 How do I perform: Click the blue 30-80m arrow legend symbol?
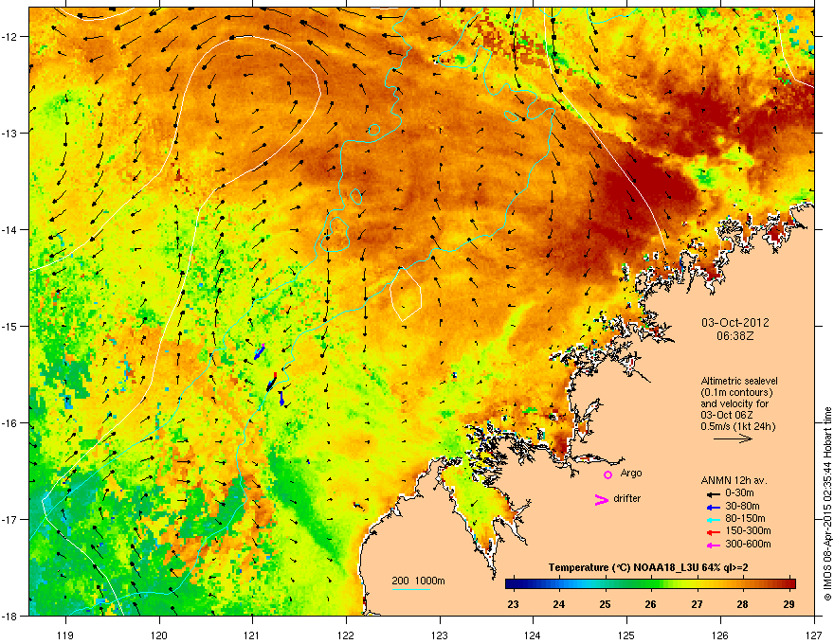[x=713, y=508]
